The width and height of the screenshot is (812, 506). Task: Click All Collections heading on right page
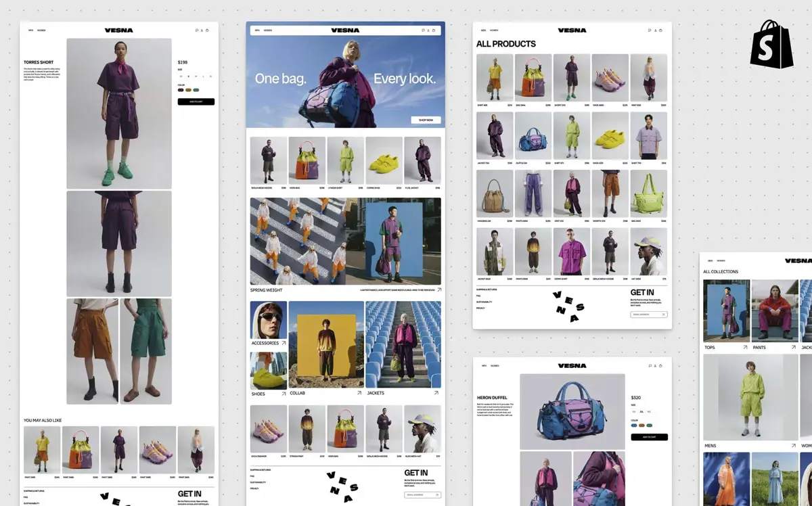pyautogui.click(x=721, y=272)
